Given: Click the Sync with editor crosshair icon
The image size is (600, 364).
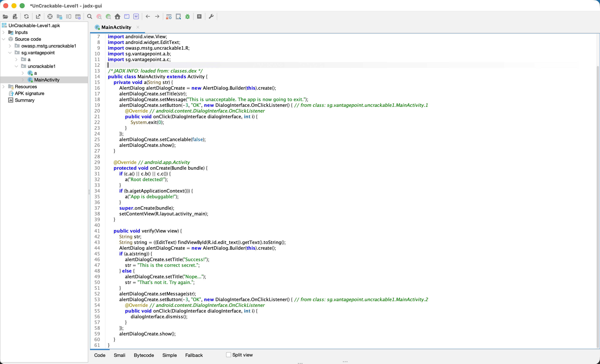Looking at the screenshot, I should (x=50, y=17).
